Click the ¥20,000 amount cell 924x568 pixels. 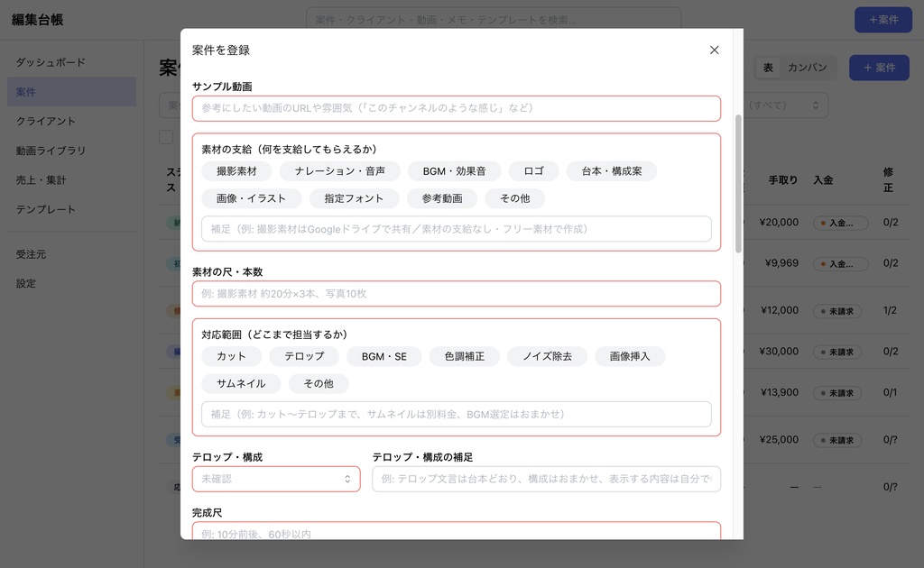779,223
